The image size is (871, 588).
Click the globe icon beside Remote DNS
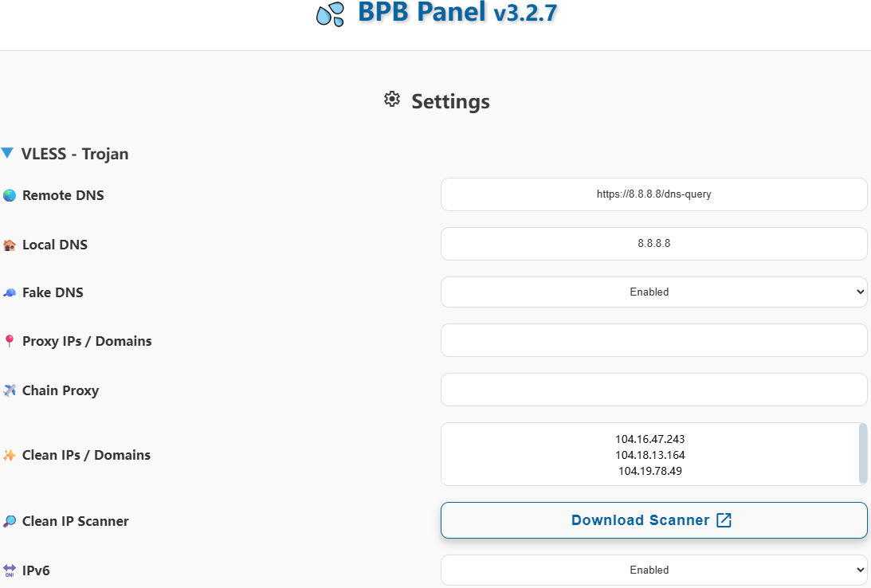[10, 195]
